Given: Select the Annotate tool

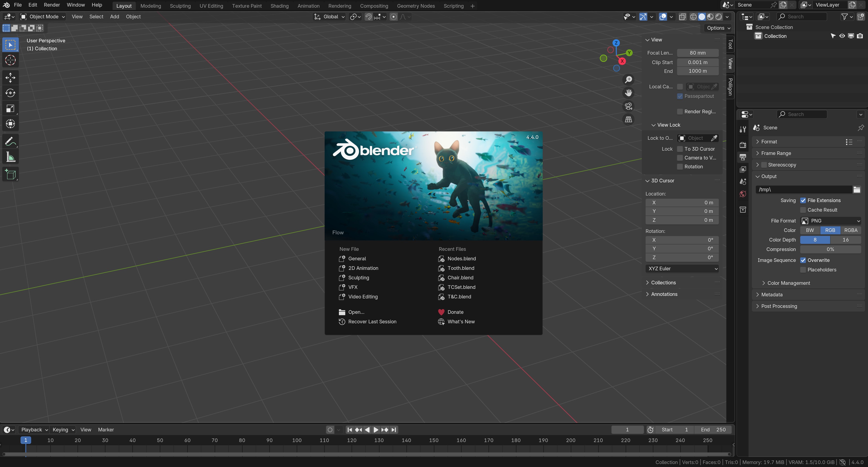Looking at the screenshot, I should tap(10, 142).
